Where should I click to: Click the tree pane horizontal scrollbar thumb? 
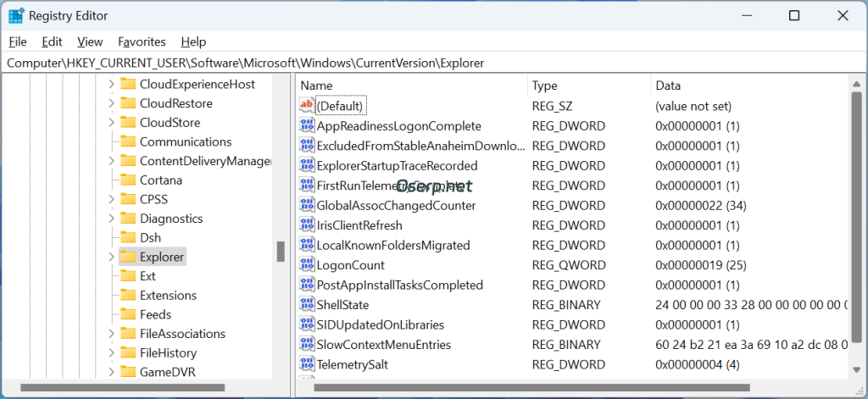122,387
